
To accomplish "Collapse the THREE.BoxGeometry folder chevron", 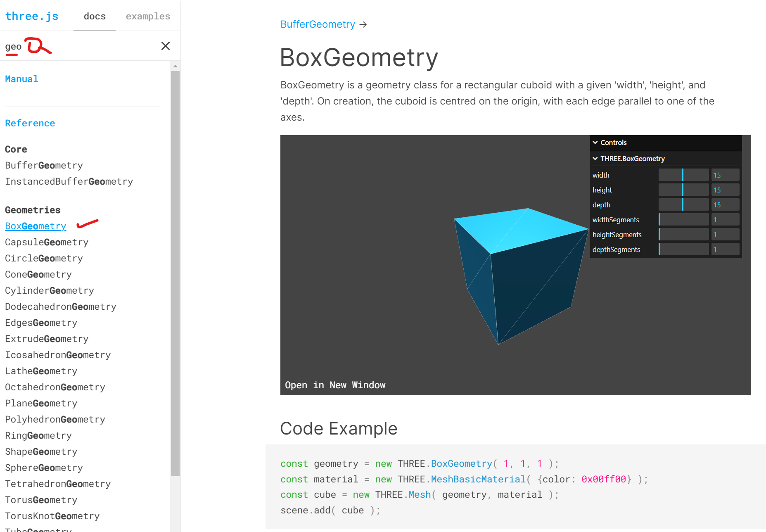I will (x=595, y=159).
